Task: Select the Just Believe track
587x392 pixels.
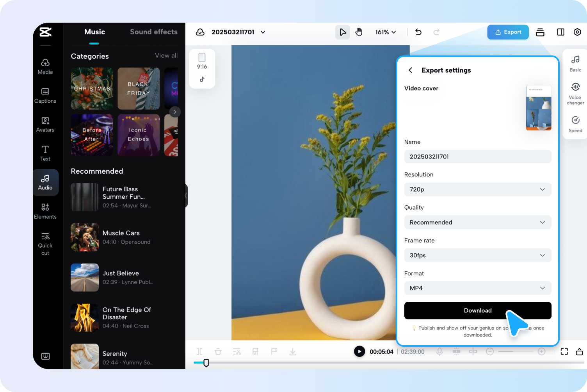Action: pos(124,278)
